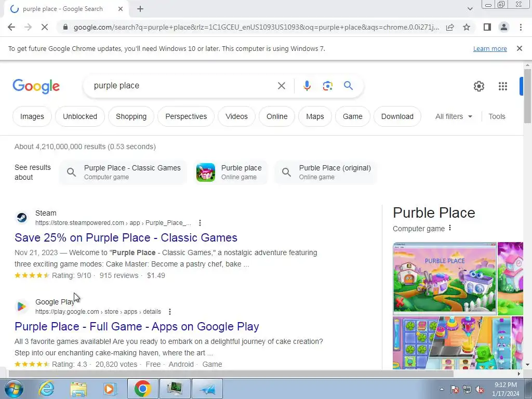Click the Steam source name

tap(46, 213)
